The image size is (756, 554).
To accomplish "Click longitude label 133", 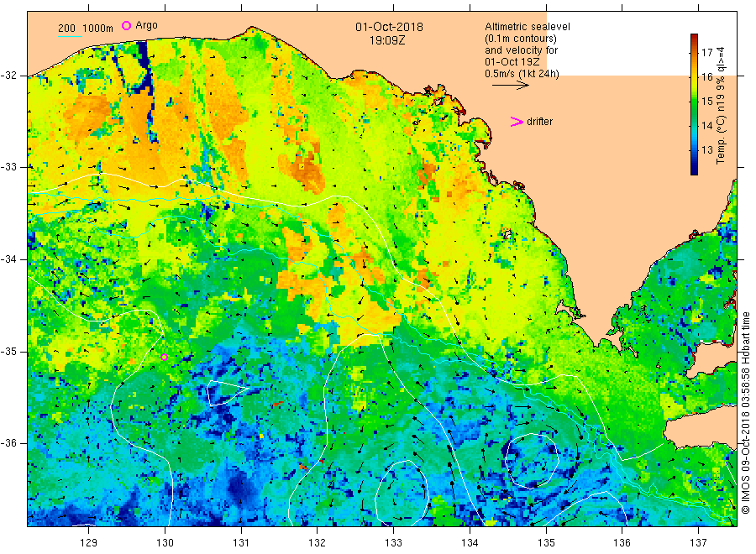I will tap(393, 543).
